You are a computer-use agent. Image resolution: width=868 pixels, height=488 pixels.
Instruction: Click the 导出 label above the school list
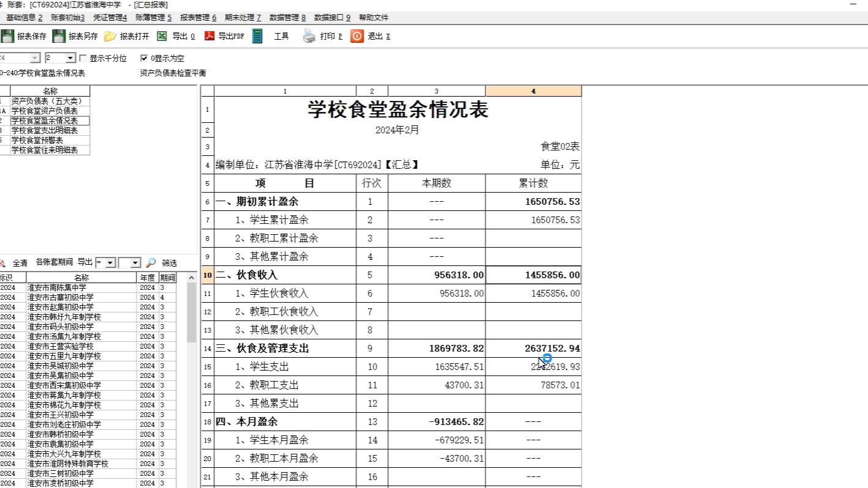(85, 262)
